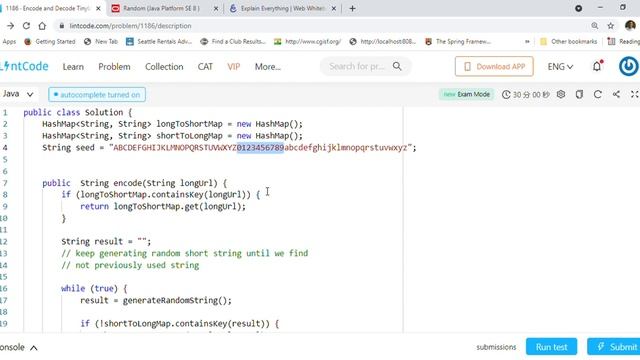Viewport: 640px width, 360px height.
Task: Open the VIP menu item
Action: click(233, 67)
